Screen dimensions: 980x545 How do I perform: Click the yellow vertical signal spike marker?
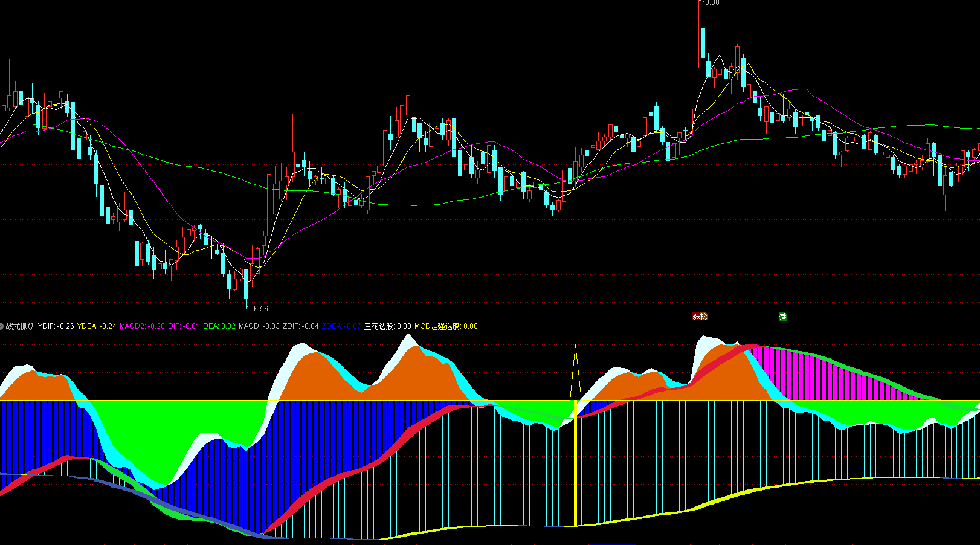(x=575, y=435)
